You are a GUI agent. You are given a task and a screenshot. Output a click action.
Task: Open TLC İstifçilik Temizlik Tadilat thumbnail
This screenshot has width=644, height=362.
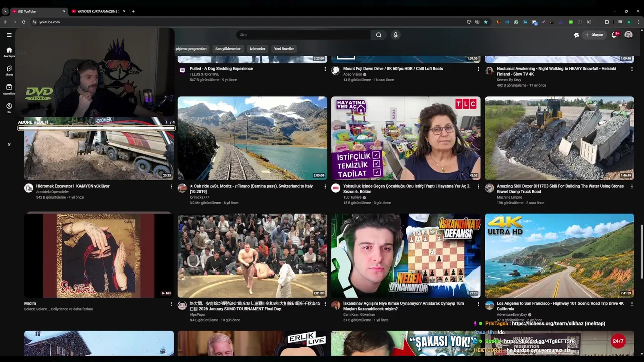[406, 138]
